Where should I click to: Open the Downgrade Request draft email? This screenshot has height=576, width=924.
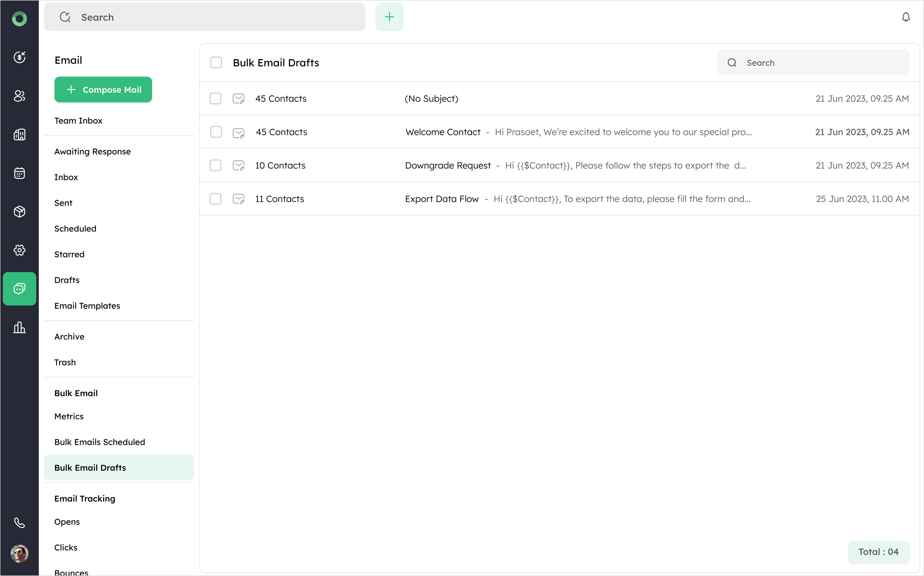coord(448,166)
